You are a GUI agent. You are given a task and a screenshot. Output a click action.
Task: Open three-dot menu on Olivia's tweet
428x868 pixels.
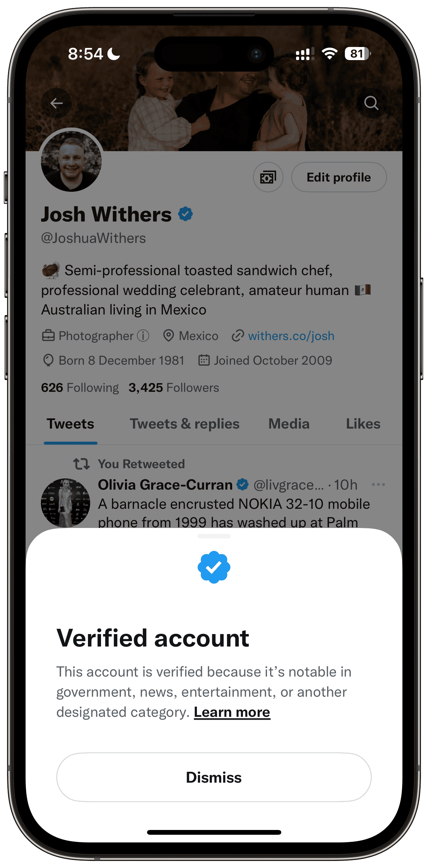[x=378, y=484]
